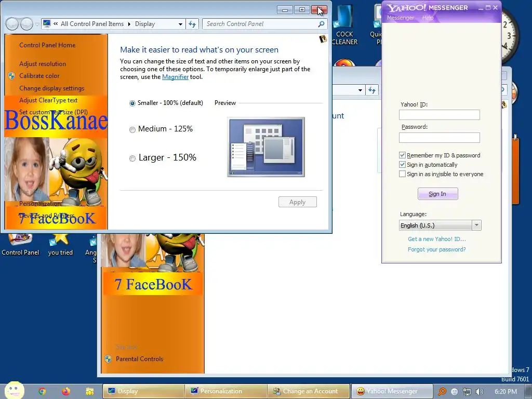The image size is (532, 399).
Task: Open Adjust ClearType text link
Action: click(x=48, y=100)
